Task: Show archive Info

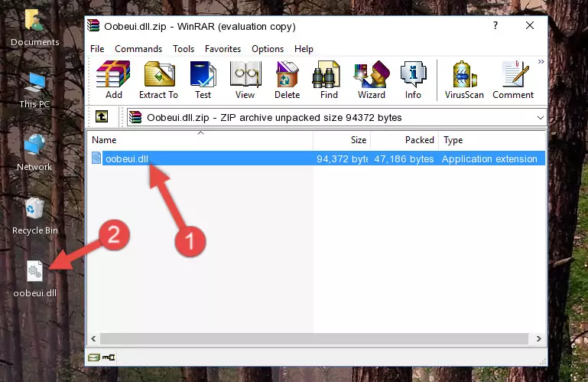Action: [413, 80]
